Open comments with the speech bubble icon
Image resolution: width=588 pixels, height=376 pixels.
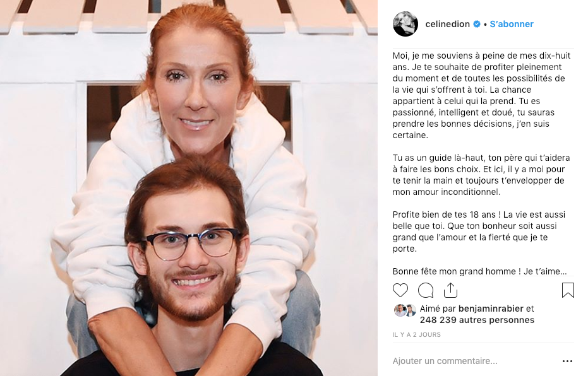pos(426,290)
